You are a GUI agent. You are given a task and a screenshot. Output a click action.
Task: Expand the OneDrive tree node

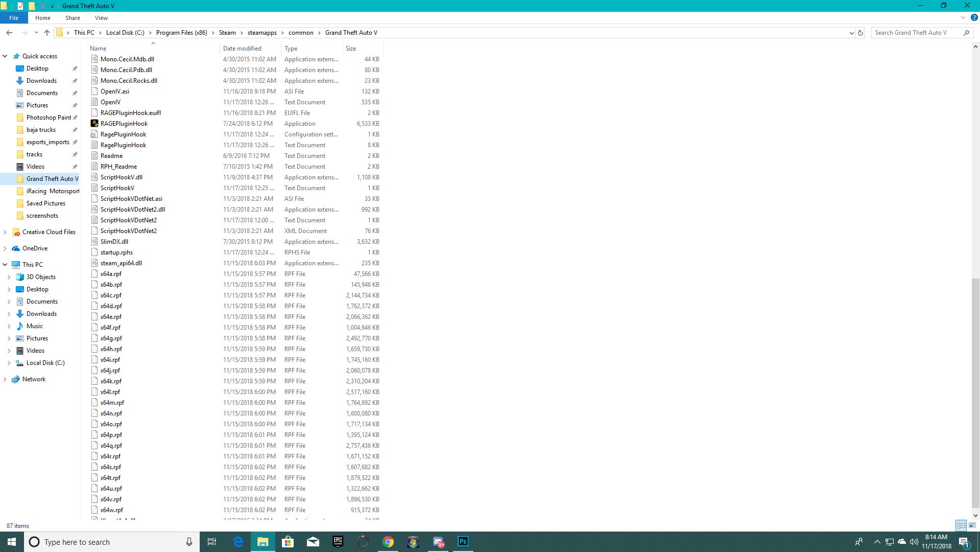click(x=5, y=248)
